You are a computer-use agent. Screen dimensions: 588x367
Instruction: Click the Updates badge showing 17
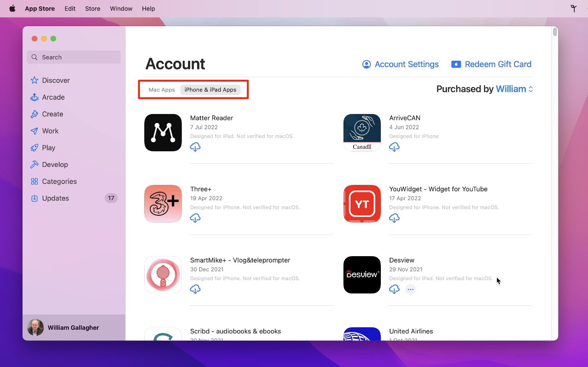111,199
